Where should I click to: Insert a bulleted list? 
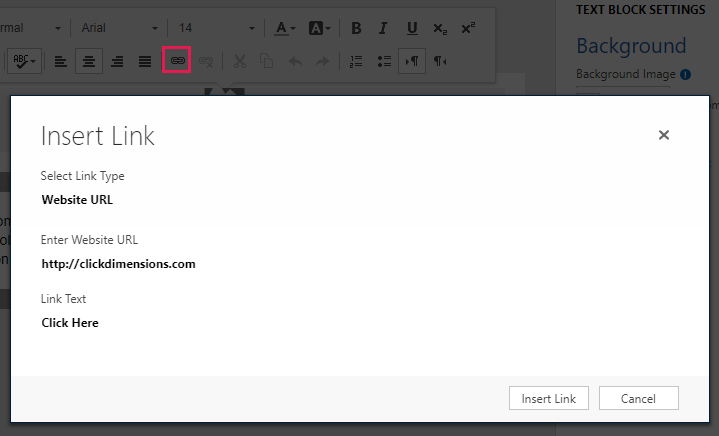(x=384, y=61)
